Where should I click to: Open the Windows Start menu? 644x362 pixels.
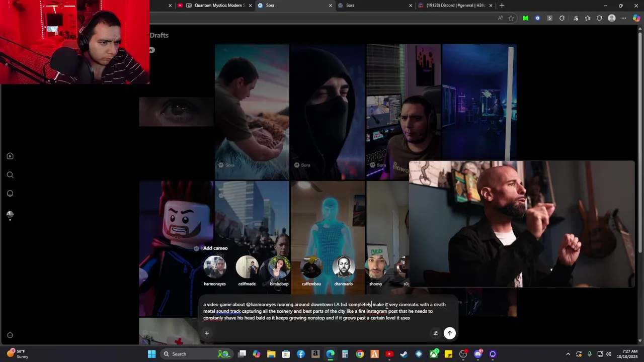(x=151, y=354)
